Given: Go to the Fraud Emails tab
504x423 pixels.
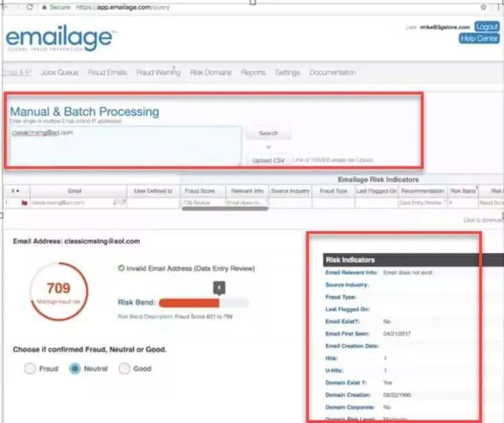Looking at the screenshot, I should (x=108, y=73).
